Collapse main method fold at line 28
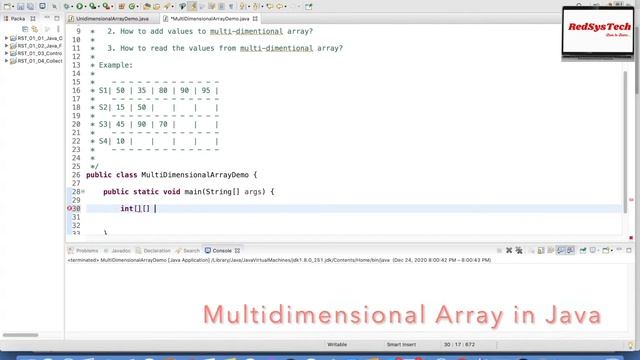This screenshot has width=640, height=360. pos(83,191)
